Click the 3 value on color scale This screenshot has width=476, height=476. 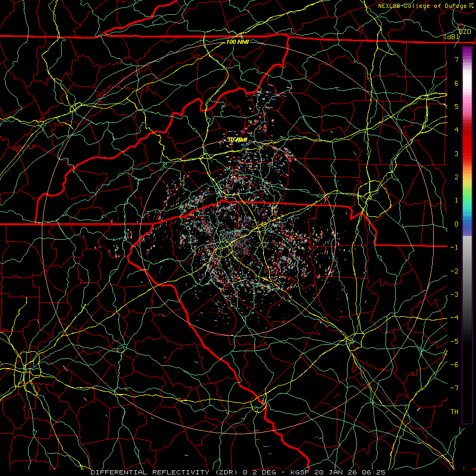pos(456,153)
